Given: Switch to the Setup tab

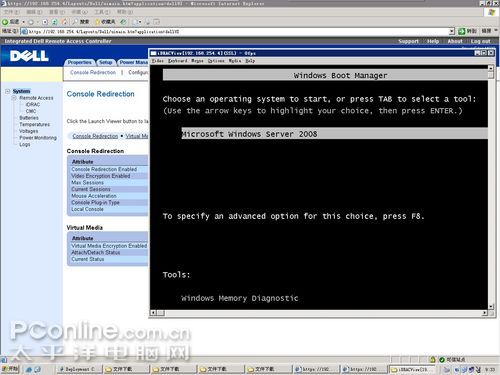Looking at the screenshot, I should pyautogui.click(x=106, y=62).
